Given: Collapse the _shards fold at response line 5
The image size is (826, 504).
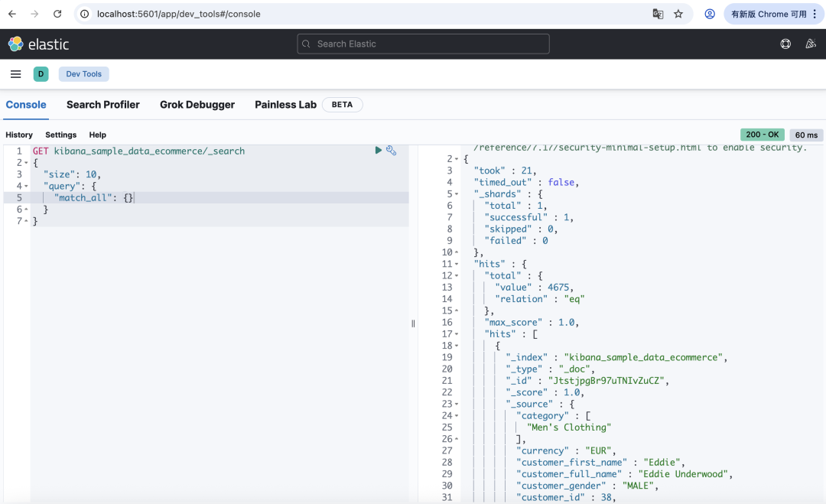Looking at the screenshot, I should coord(457,193).
